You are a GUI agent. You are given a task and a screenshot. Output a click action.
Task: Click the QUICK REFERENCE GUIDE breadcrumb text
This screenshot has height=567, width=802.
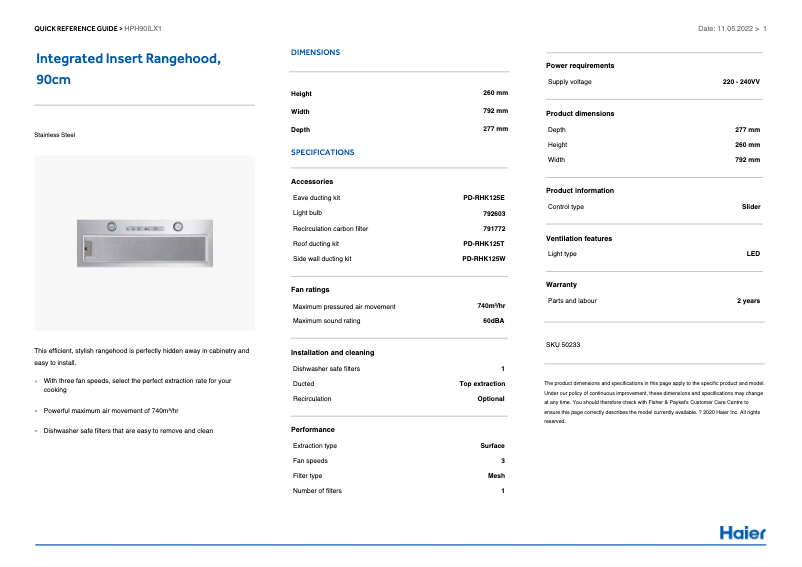pyautogui.click(x=76, y=29)
